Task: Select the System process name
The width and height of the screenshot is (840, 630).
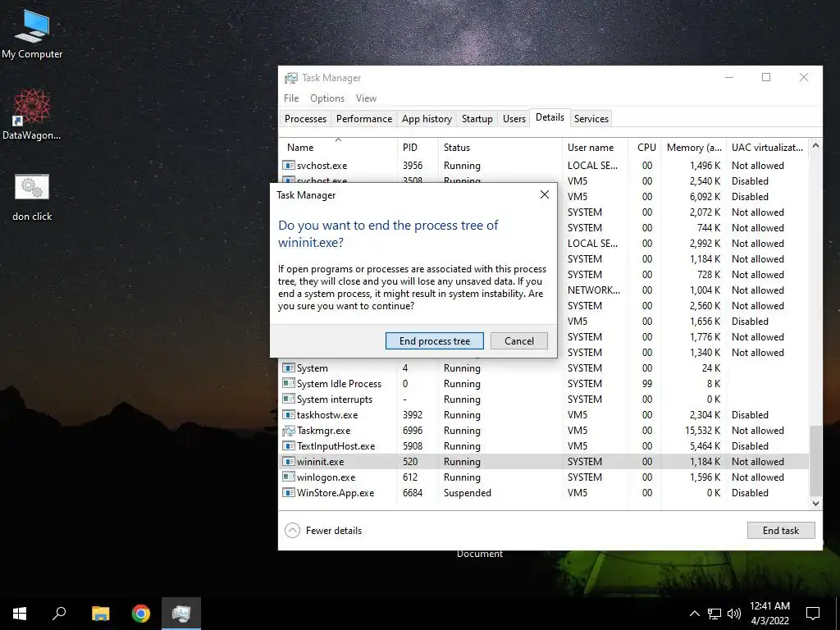Action: tap(313, 368)
